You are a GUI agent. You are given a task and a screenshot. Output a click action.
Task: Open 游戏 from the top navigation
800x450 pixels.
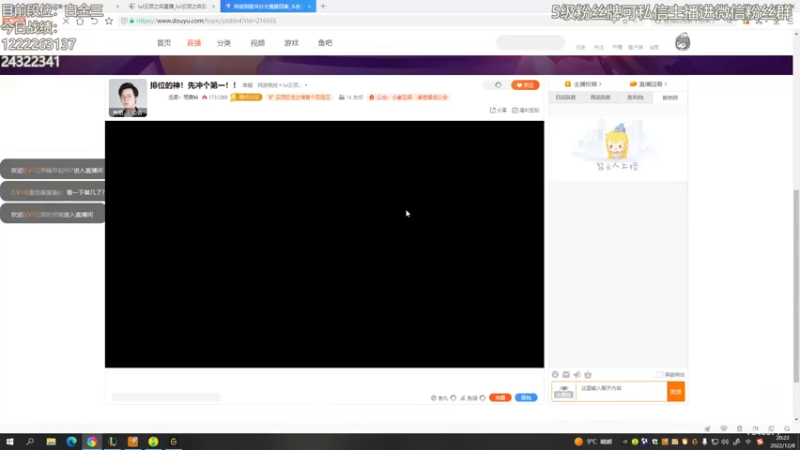(291, 43)
